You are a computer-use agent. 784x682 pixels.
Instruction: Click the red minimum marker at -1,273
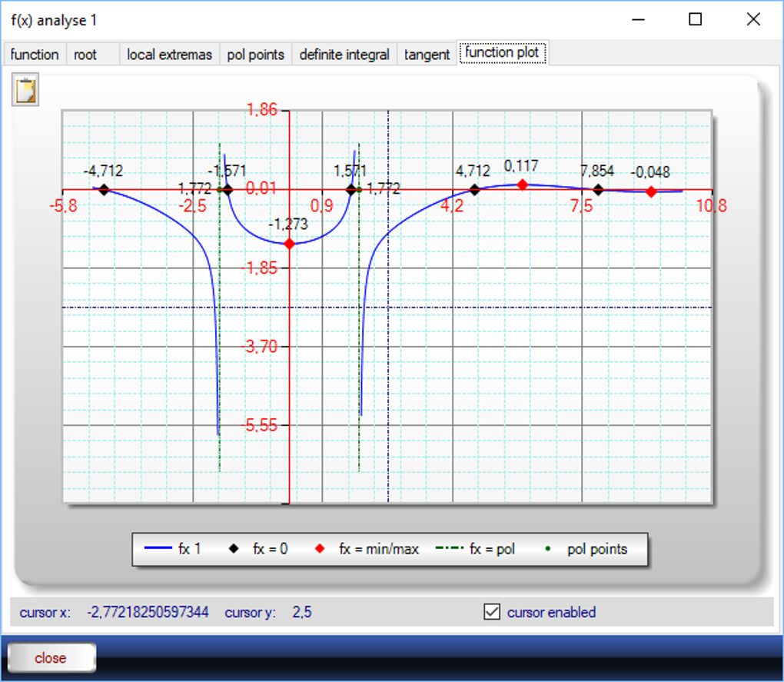point(289,244)
